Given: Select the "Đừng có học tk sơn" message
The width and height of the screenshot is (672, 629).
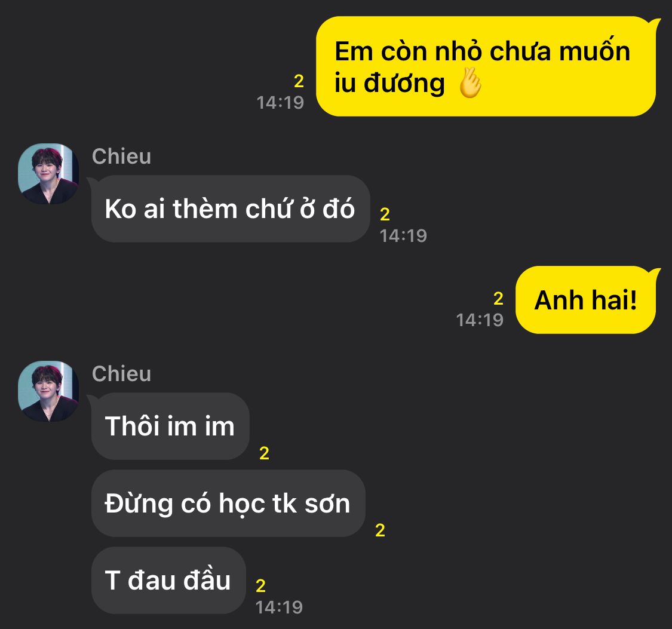Looking at the screenshot, I should (228, 504).
